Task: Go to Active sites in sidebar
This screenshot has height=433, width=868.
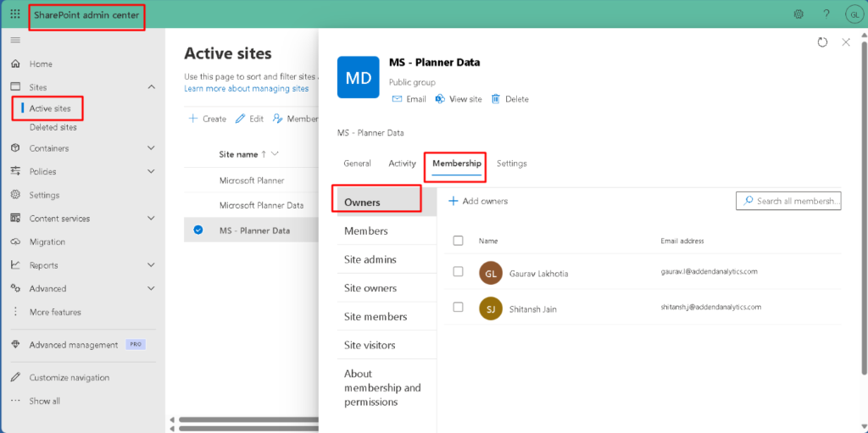Action: (x=50, y=108)
